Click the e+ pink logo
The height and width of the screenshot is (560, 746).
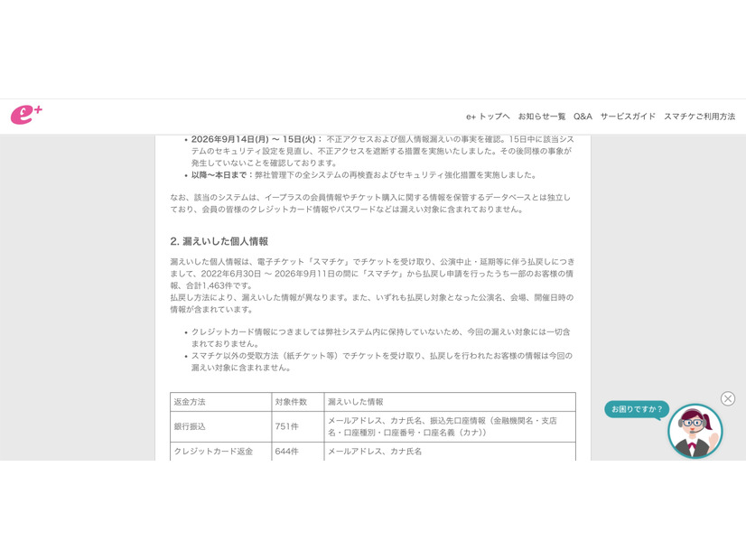pos(27,115)
